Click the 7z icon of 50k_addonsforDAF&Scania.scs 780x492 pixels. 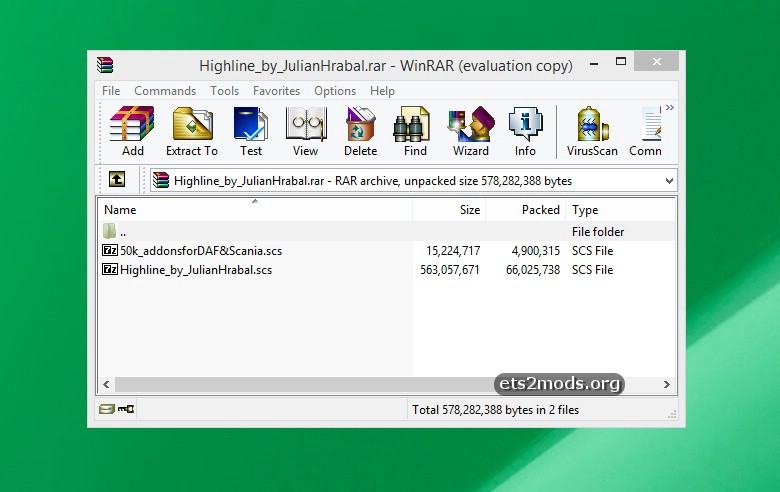pyautogui.click(x=109, y=250)
